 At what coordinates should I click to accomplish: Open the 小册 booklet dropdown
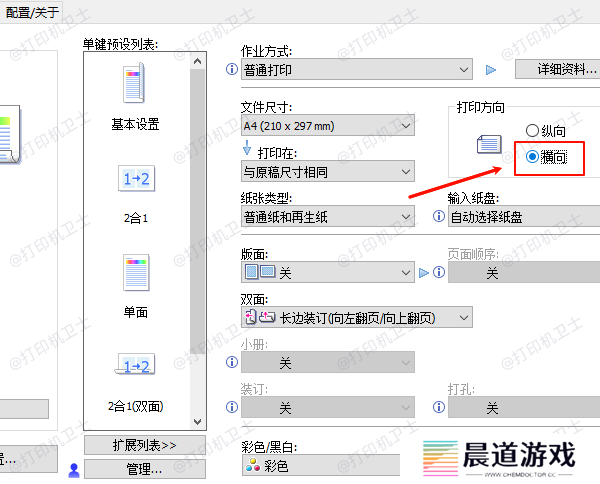click(x=328, y=362)
